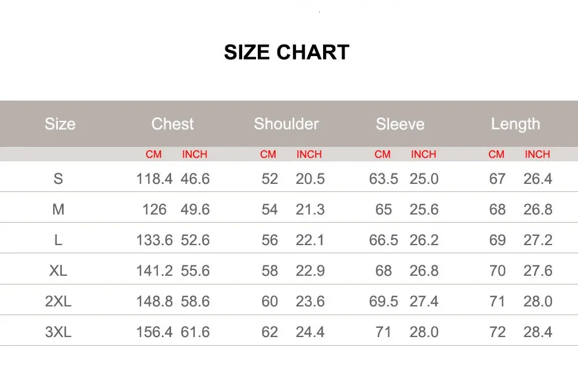Click the CM label under Chest

[x=154, y=154]
